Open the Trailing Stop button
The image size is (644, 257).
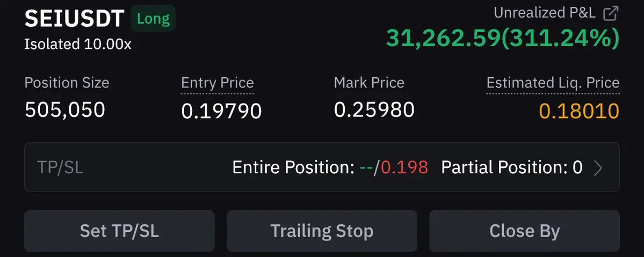tap(322, 231)
